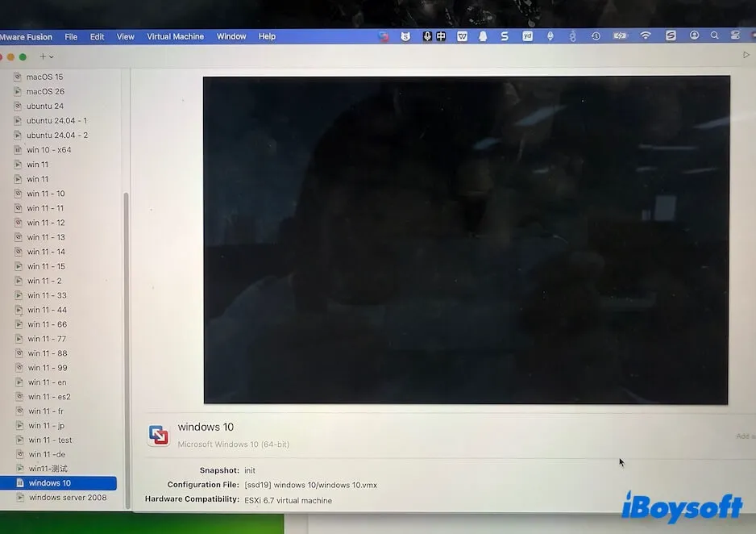Select the win 11 - test virtual machine

pos(50,440)
